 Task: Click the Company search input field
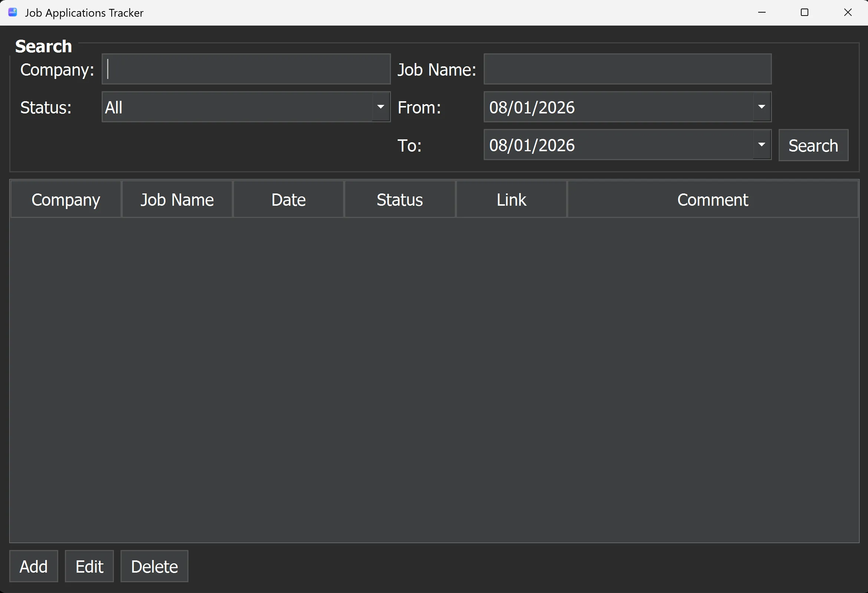[x=246, y=69]
